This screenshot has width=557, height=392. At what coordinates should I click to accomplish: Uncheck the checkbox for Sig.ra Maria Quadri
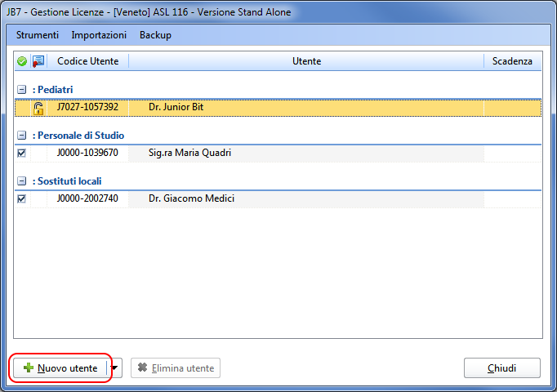click(21, 153)
